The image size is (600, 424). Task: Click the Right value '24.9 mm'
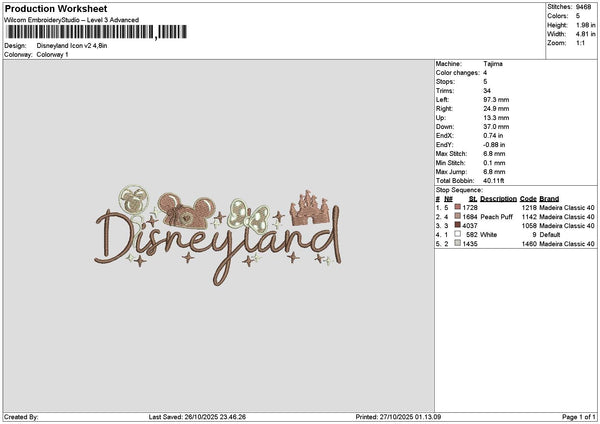tap(496, 109)
